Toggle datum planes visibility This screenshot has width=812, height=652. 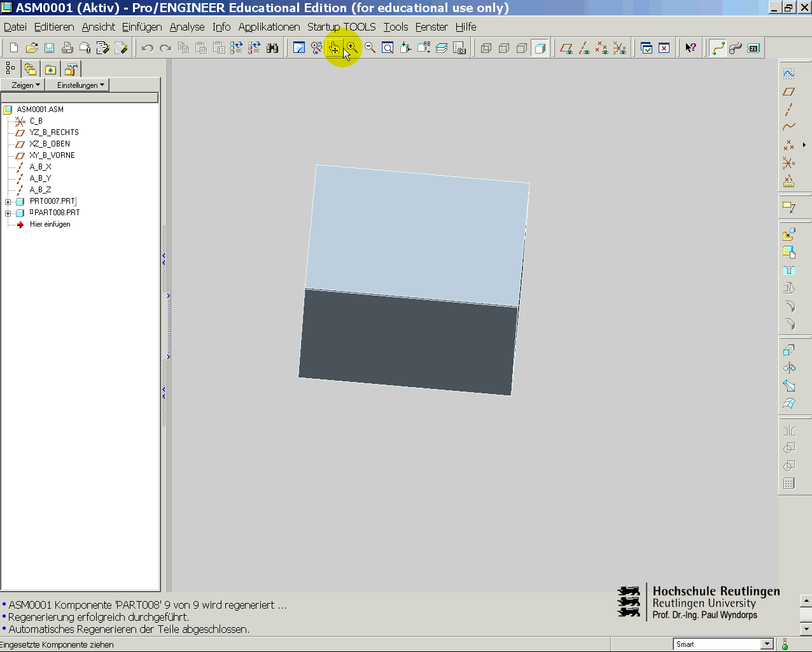click(566, 48)
